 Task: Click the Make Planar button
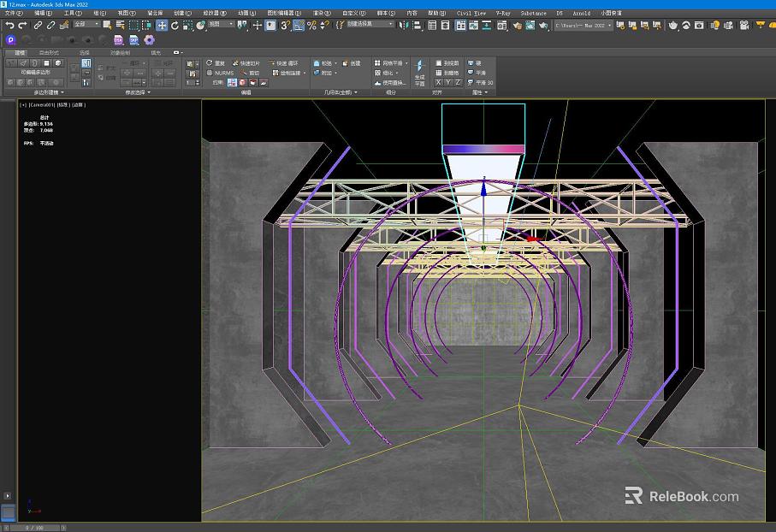420,73
